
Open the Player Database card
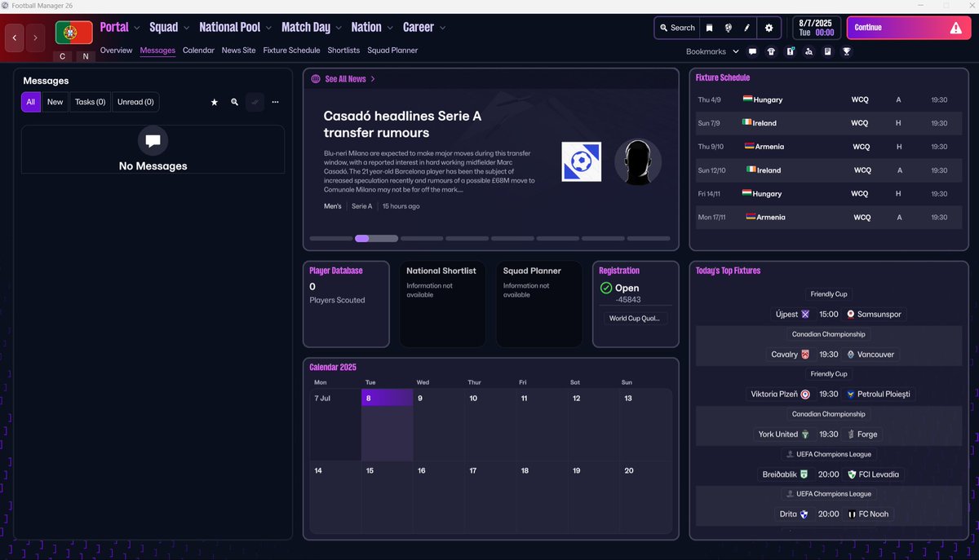pos(346,304)
